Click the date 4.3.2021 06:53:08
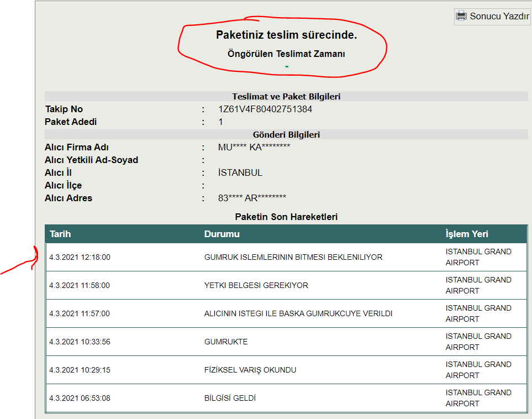The image size is (532, 419). pyautogui.click(x=80, y=398)
